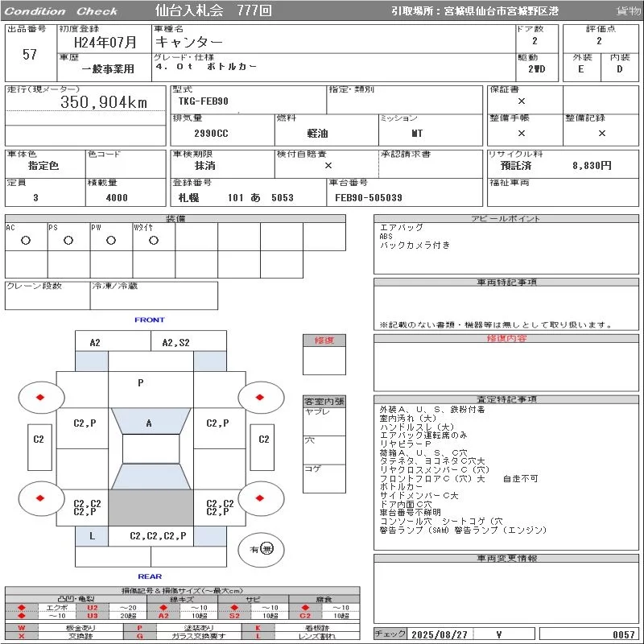Click the 仙台入札会 777回 title
Viewport: 644px width, 644px height.
(x=213, y=10)
